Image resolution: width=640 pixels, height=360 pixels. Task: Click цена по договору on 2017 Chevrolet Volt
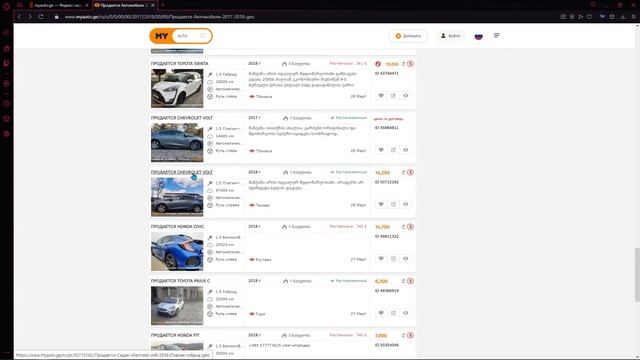[x=388, y=119]
